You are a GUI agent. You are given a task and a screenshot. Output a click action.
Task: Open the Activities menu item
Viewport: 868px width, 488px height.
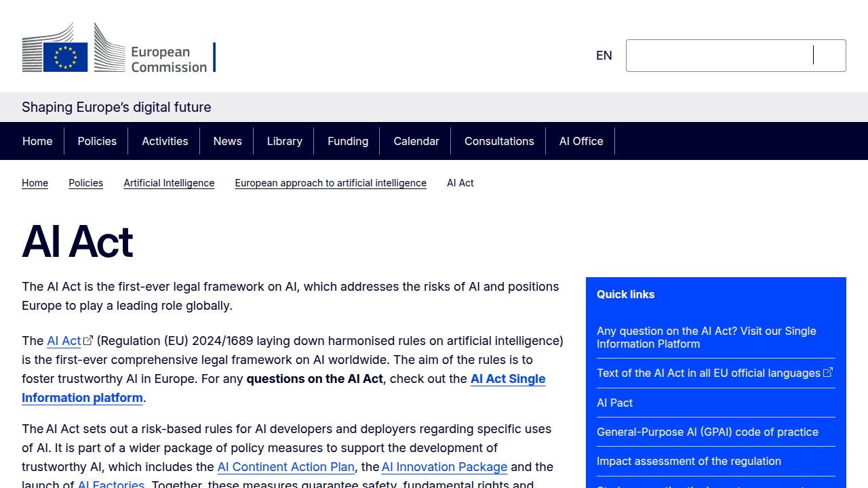(165, 141)
